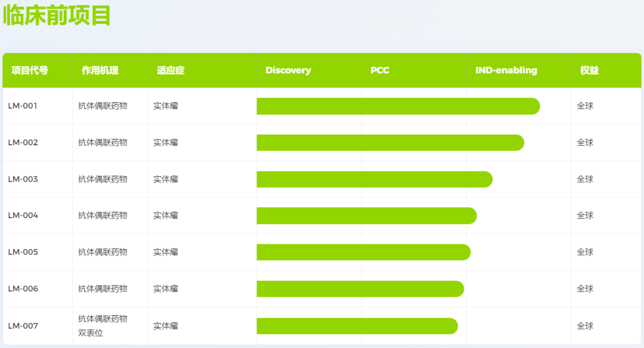Click the 权益 column header
Screen dimensions: 644x348
click(589, 70)
